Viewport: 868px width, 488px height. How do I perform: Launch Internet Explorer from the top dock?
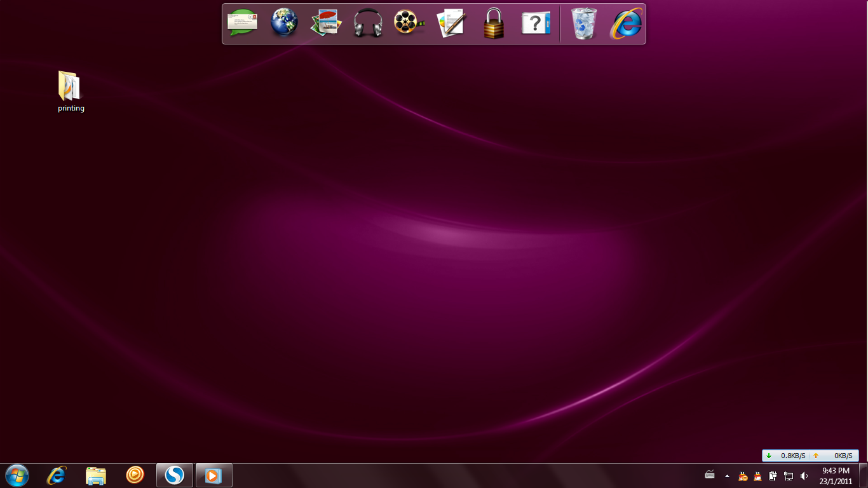click(626, 24)
